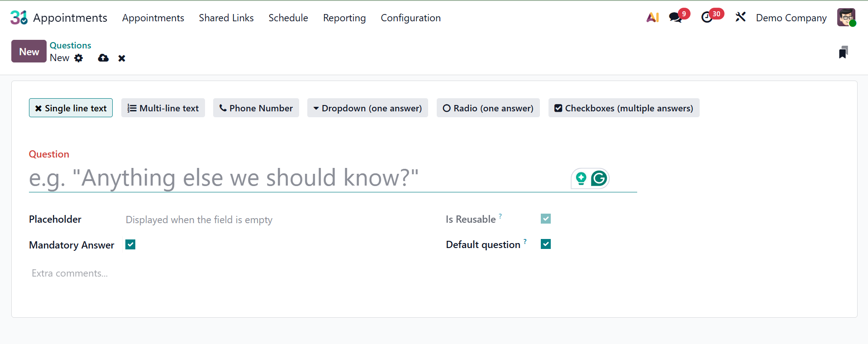Click the Question title input field
The image size is (868, 344).
click(x=333, y=178)
